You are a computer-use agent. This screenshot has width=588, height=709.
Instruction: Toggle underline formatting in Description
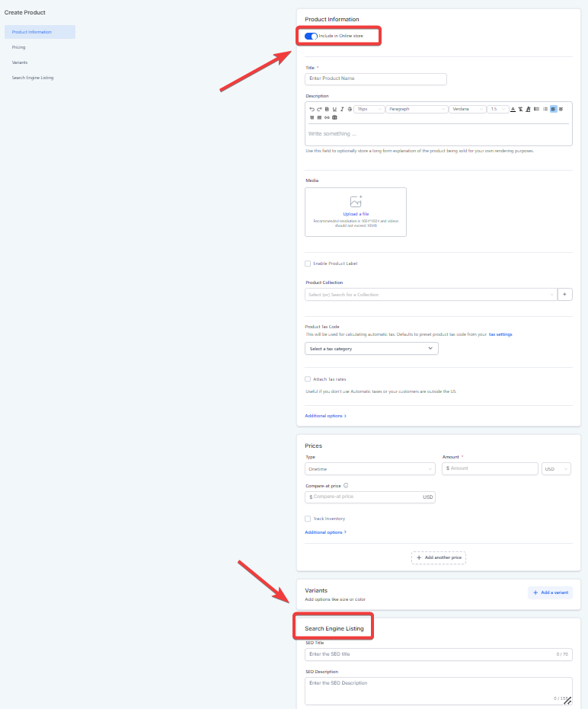tap(334, 109)
